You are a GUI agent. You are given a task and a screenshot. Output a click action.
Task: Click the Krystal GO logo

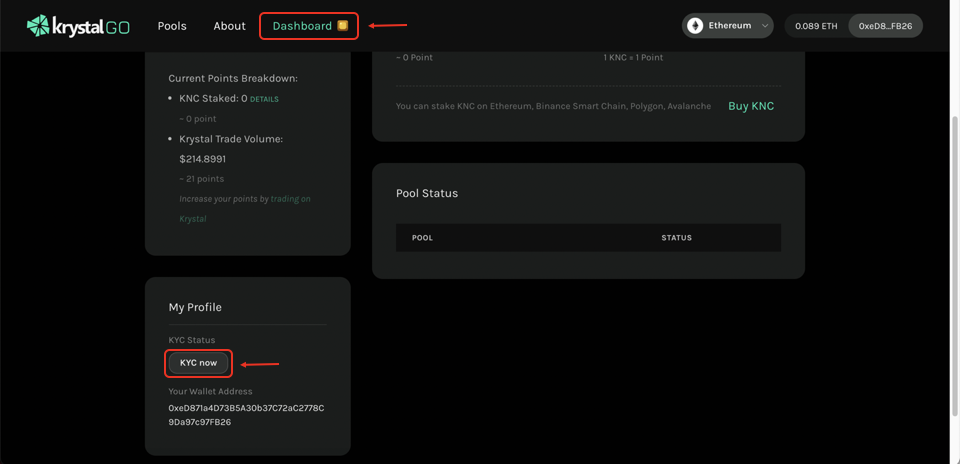78,26
